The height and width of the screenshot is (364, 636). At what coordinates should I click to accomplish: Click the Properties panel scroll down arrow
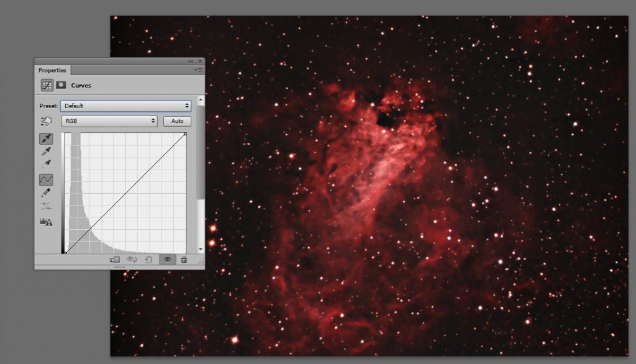pos(201,249)
